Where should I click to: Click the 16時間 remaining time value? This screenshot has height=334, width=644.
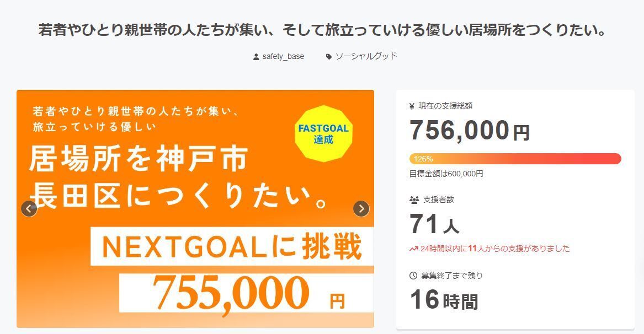pyautogui.click(x=444, y=300)
